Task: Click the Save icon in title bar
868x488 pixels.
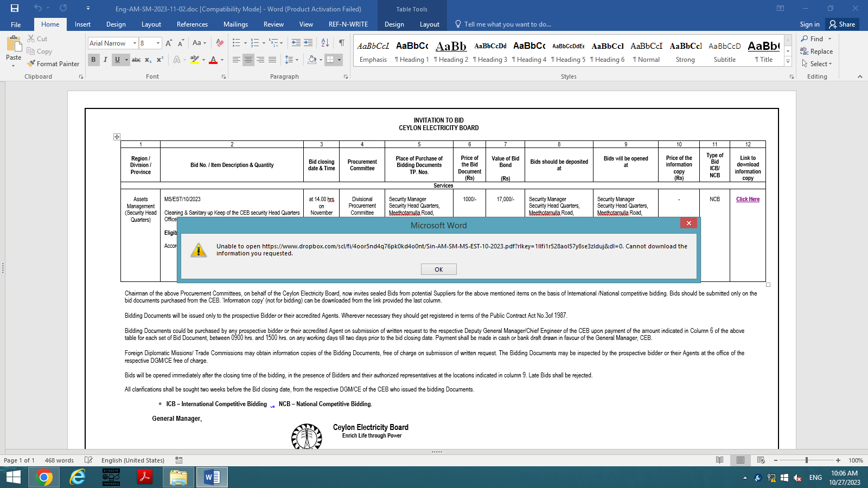Action: [x=15, y=8]
